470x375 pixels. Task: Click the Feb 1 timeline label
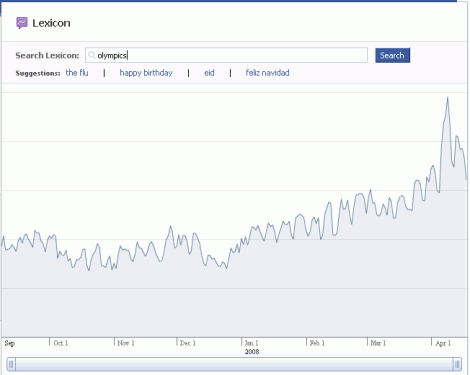317,343
